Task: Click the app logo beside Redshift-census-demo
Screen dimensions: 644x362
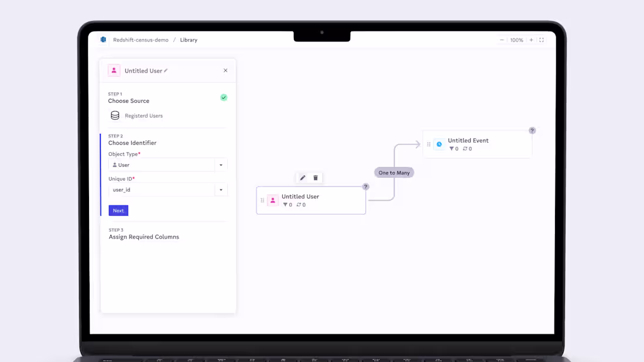Action: click(104, 40)
